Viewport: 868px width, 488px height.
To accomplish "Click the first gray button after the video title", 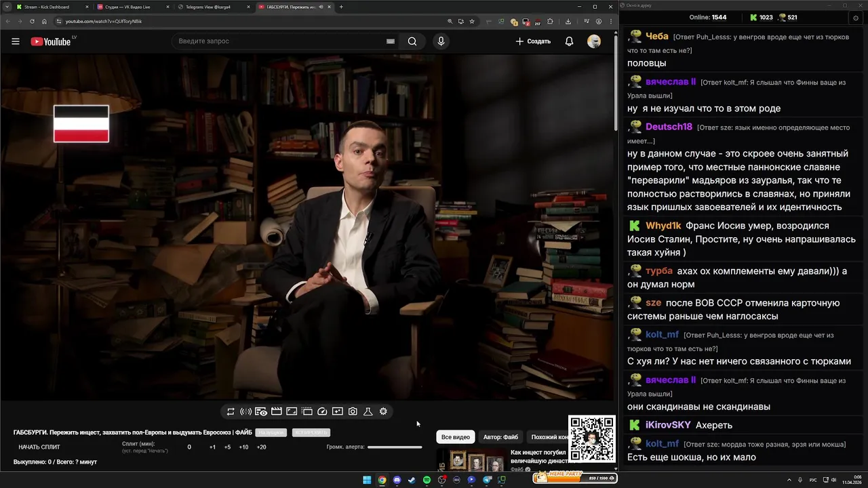I will tap(271, 432).
